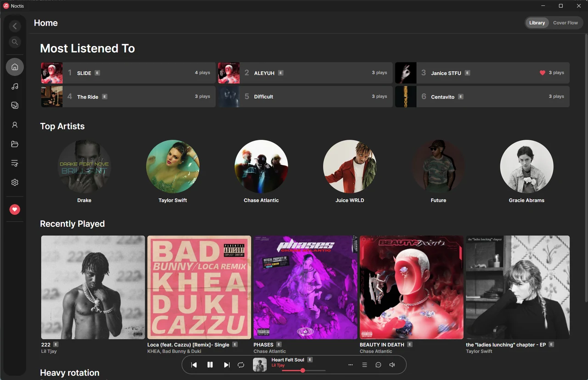Click the Top Artists heading

62,126
